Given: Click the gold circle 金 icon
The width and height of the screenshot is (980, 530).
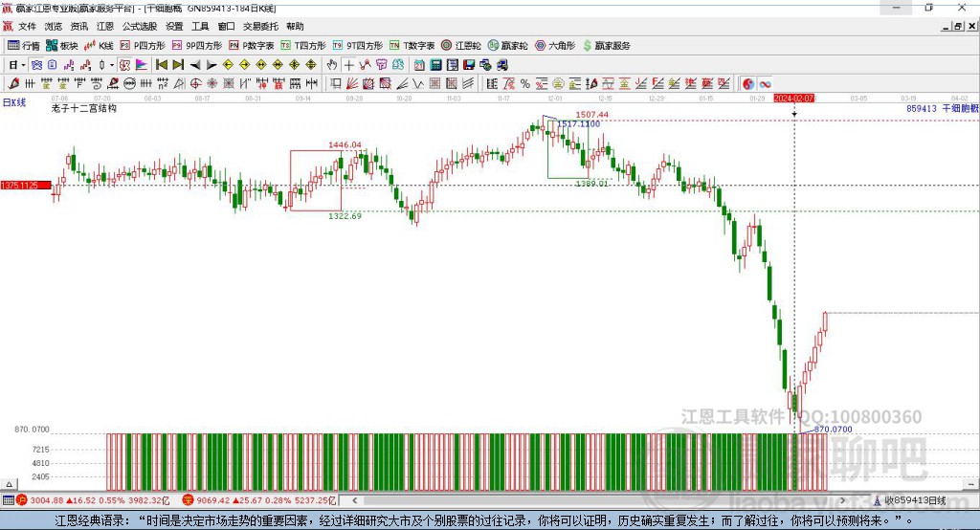Looking at the screenshot, I should tap(558, 84).
